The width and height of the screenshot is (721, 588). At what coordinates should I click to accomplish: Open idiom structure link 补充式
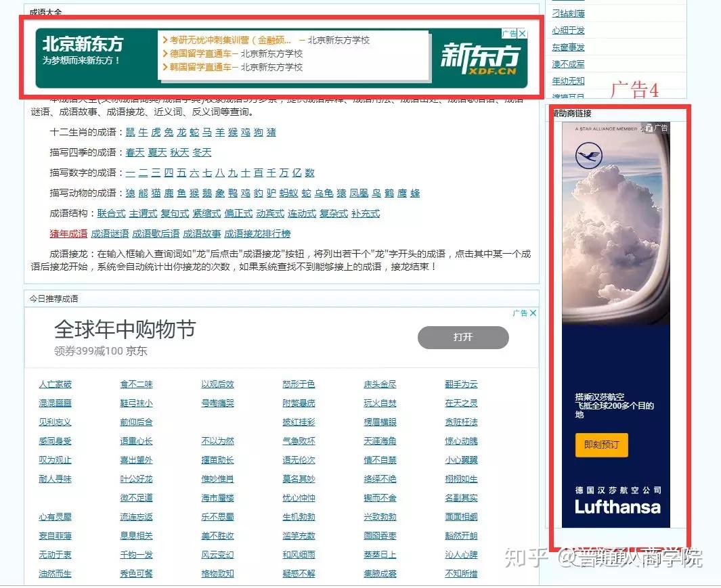point(366,213)
